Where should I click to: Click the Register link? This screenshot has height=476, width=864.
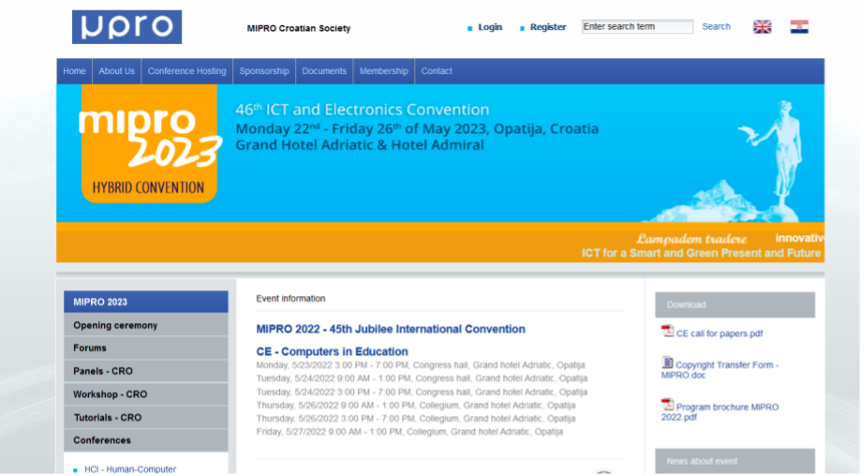(x=547, y=27)
